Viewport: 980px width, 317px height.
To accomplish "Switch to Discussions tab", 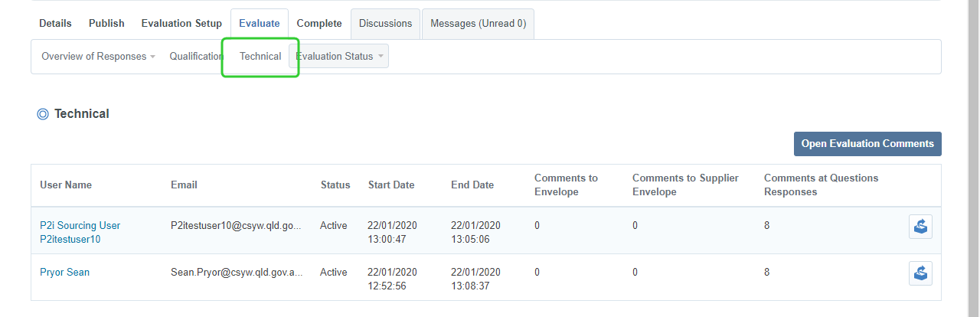I will tap(385, 24).
